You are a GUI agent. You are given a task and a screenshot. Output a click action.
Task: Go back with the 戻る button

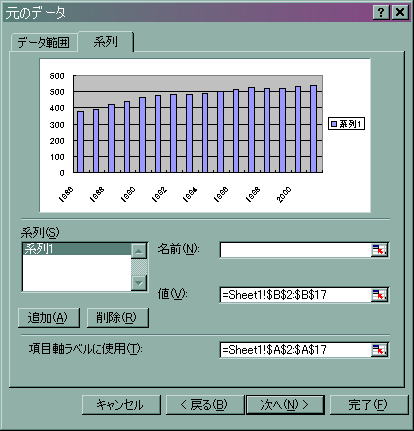[205, 405]
